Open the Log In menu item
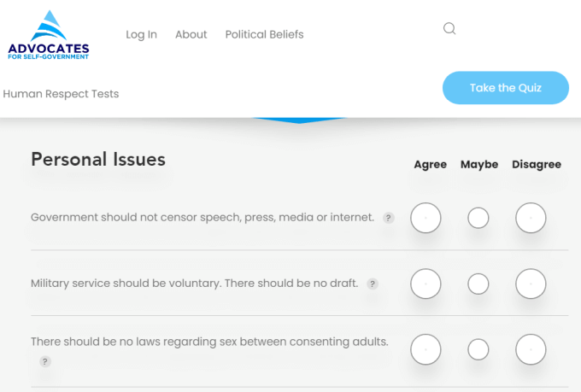This screenshot has width=581, height=392. pyautogui.click(x=142, y=34)
